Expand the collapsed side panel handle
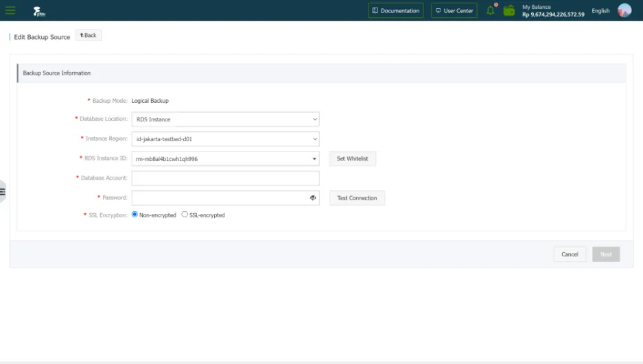 tap(3, 192)
